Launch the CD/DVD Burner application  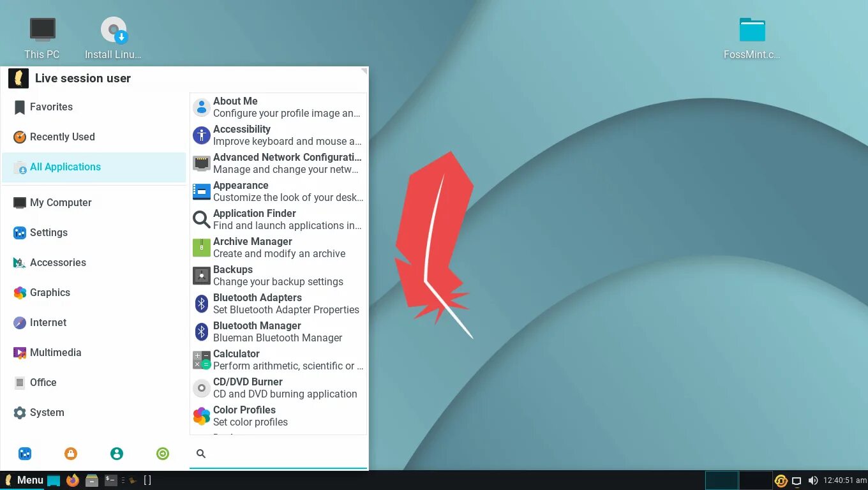(x=278, y=388)
